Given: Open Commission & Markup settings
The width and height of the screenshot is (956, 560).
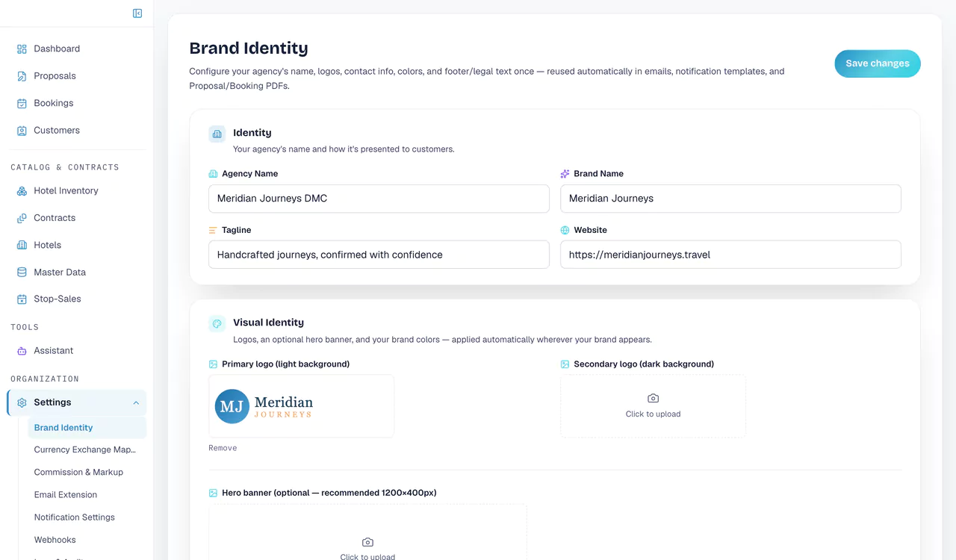Looking at the screenshot, I should 78,472.
